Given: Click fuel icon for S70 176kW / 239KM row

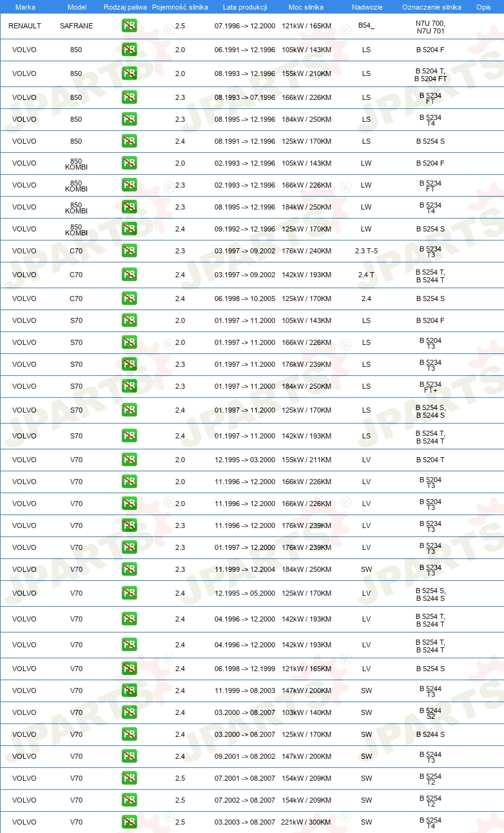Looking at the screenshot, I should (129, 364).
